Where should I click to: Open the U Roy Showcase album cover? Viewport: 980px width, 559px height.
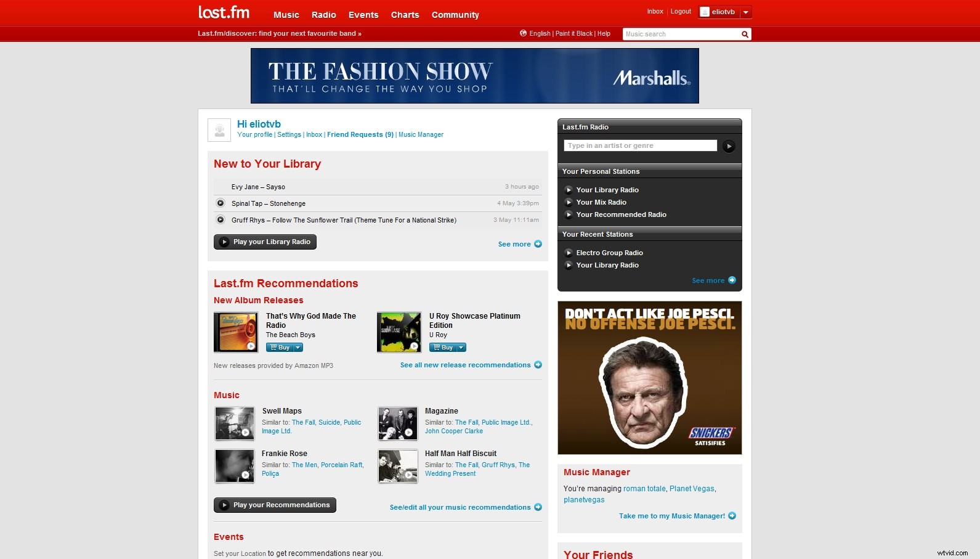pos(399,332)
